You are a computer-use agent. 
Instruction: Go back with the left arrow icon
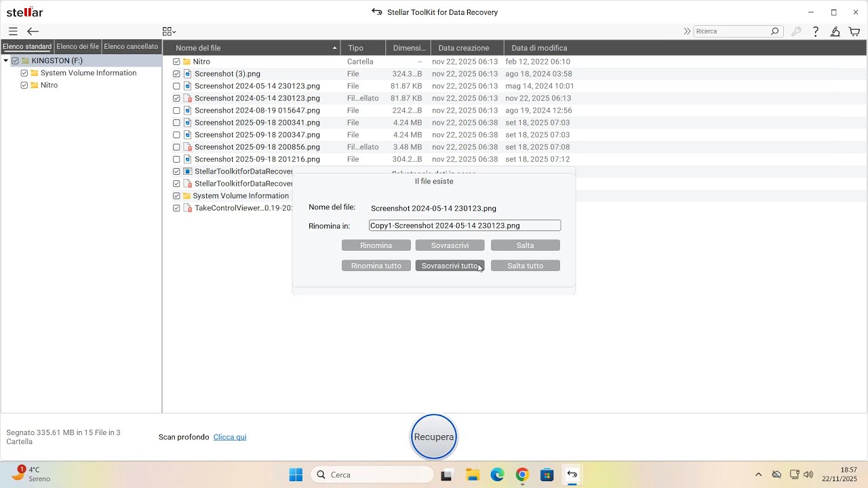click(x=33, y=31)
